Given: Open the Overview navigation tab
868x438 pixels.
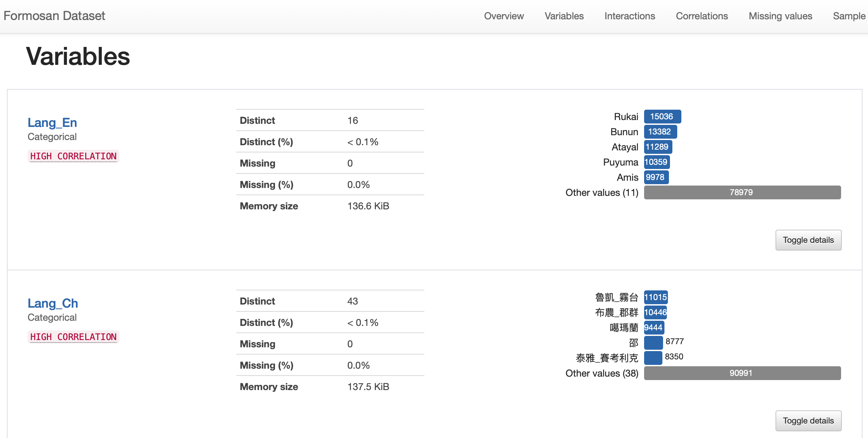Looking at the screenshot, I should tap(504, 16).
